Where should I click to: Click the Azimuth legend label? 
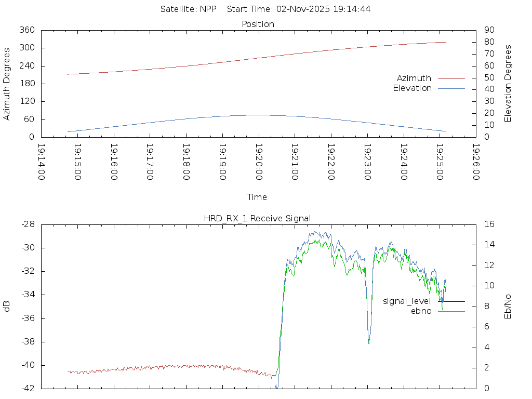coord(414,78)
